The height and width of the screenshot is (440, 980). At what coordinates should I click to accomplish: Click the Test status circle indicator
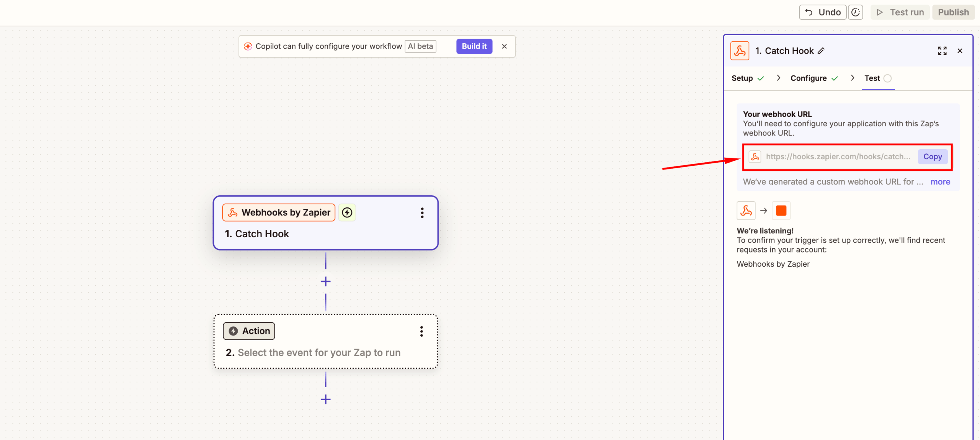[887, 78]
